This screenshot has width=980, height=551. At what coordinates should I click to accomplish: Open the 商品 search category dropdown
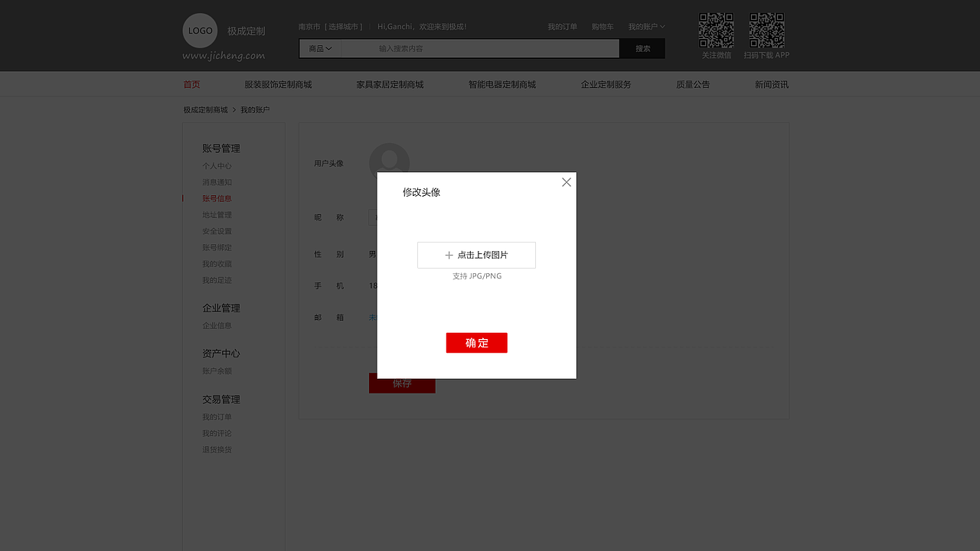(319, 47)
